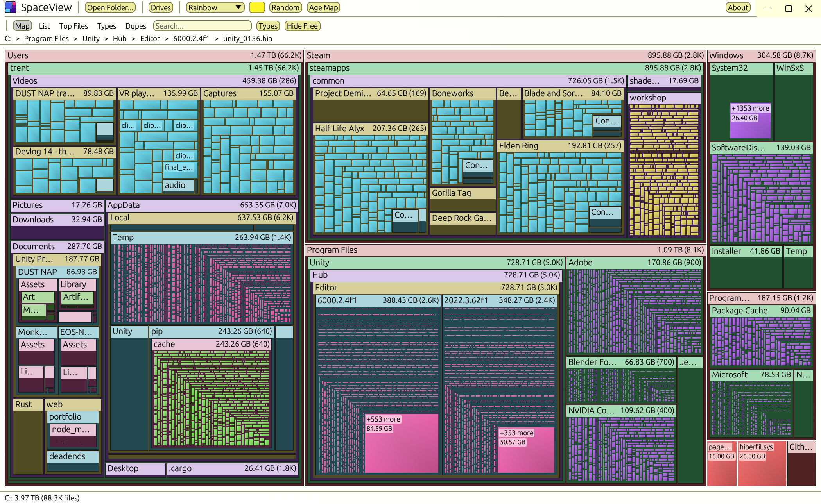This screenshot has width=821, height=504.
Task: Select the hiberfil.sys file block
Action: [x=761, y=463]
